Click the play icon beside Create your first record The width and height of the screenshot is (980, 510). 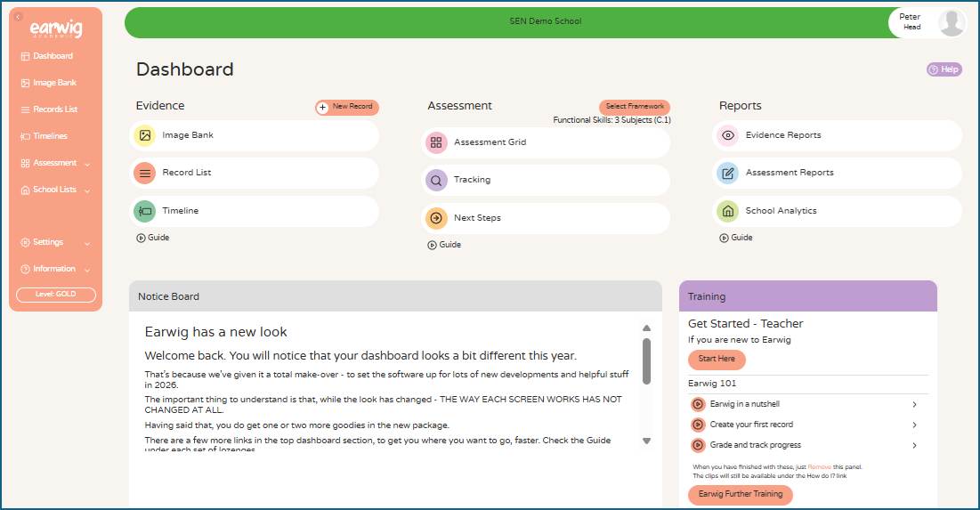(x=698, y=425)
